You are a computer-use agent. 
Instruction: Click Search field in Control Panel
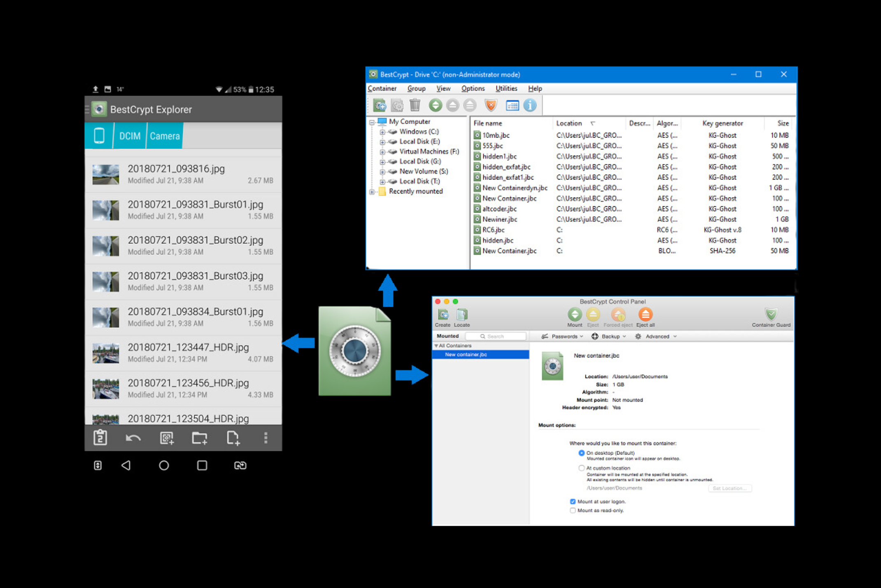[496, 336]
